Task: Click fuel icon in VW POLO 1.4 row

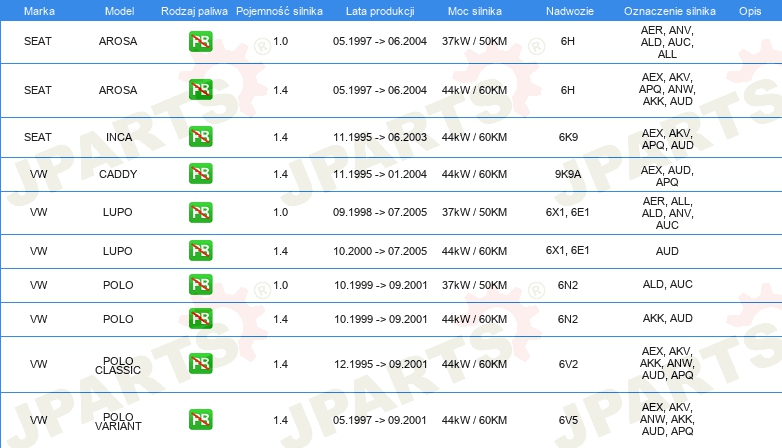Action: tap(200, 318)
